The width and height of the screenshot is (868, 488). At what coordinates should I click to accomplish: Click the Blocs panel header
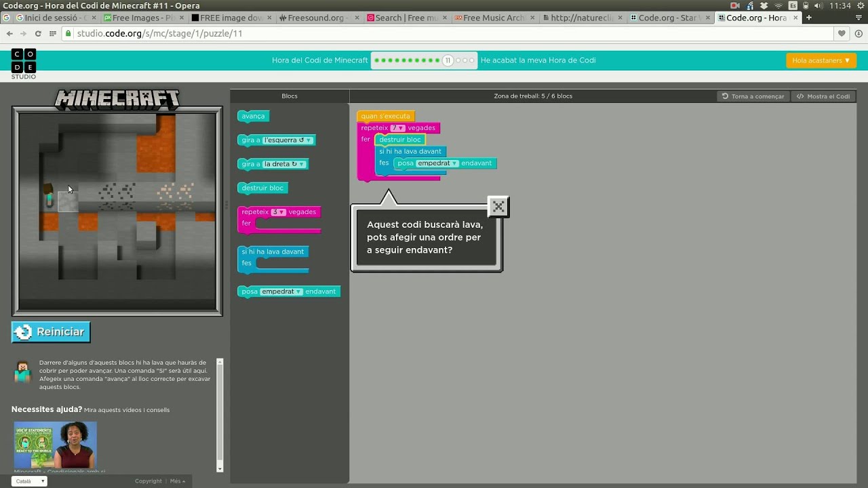click(290, 96)
